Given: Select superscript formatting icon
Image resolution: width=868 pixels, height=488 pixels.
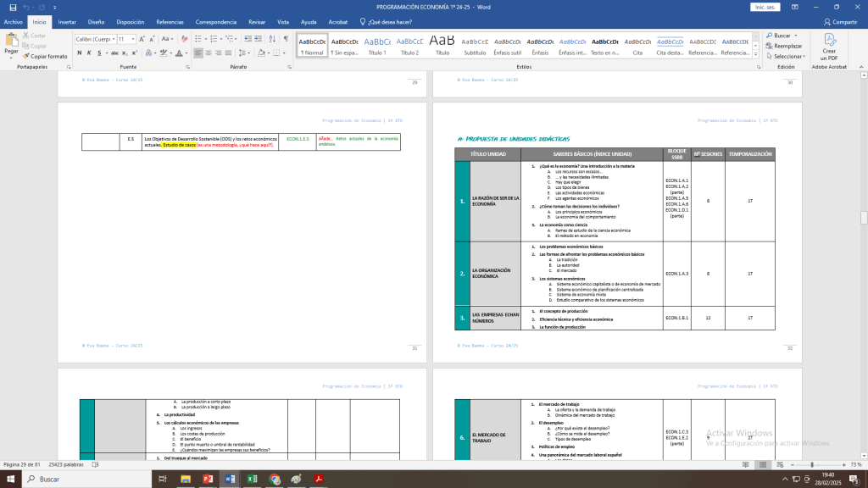Looking at the screenshot, I should pos(134,53).
